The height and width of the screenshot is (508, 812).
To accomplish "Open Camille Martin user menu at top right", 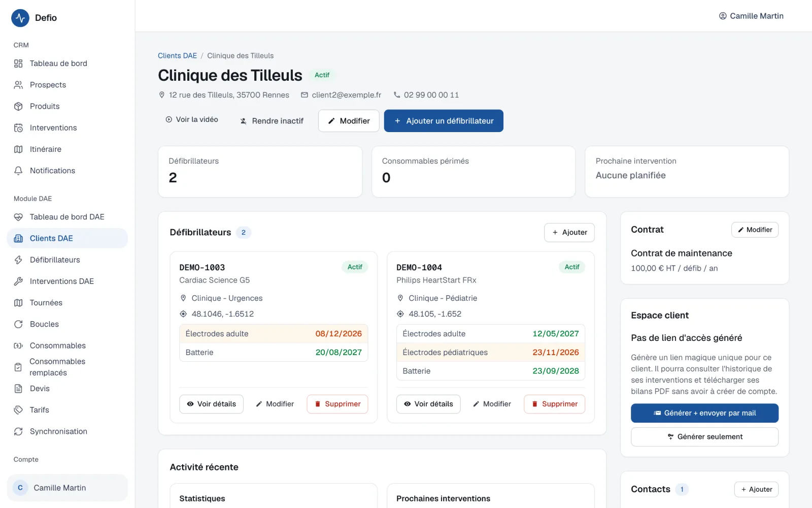I will click(x=751, y=16).
